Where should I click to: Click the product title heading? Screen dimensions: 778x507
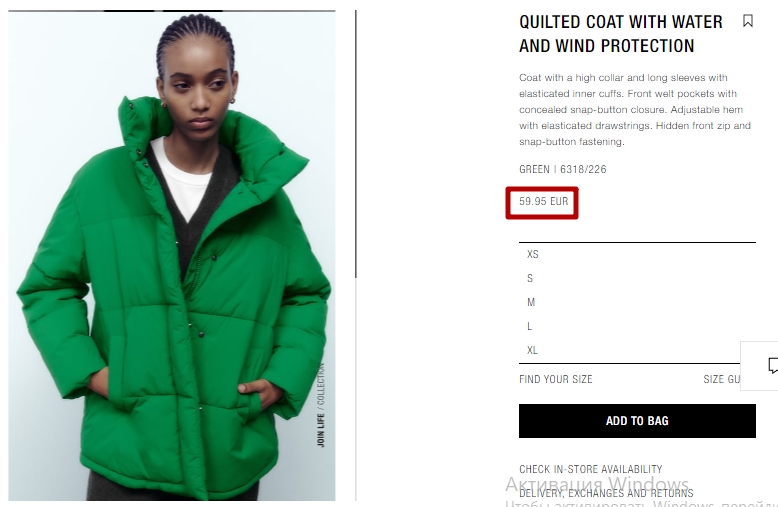621,34
